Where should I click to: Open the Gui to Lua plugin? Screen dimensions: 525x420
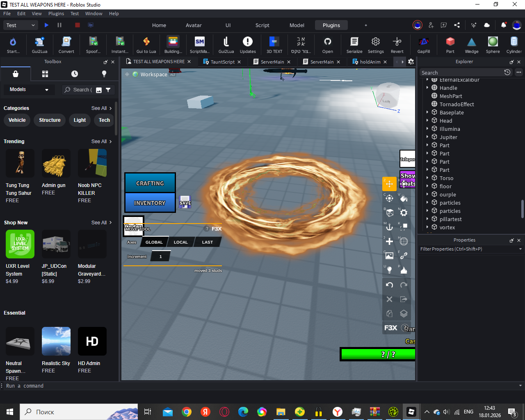pos(146,45)
